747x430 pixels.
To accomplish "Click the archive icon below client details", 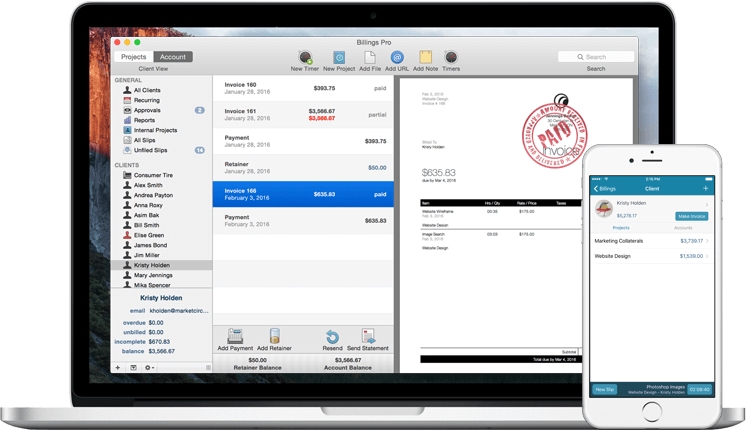I will click(x=133, y=368).
